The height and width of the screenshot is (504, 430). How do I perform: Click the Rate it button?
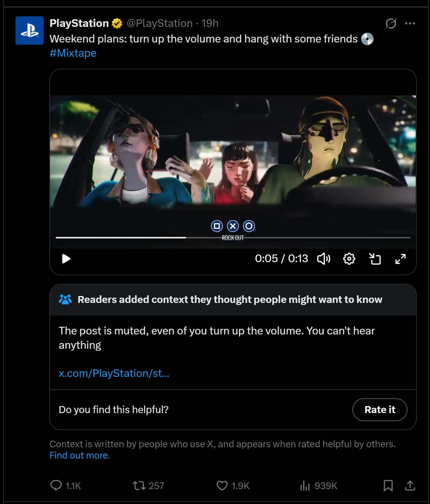coord(380,410)
